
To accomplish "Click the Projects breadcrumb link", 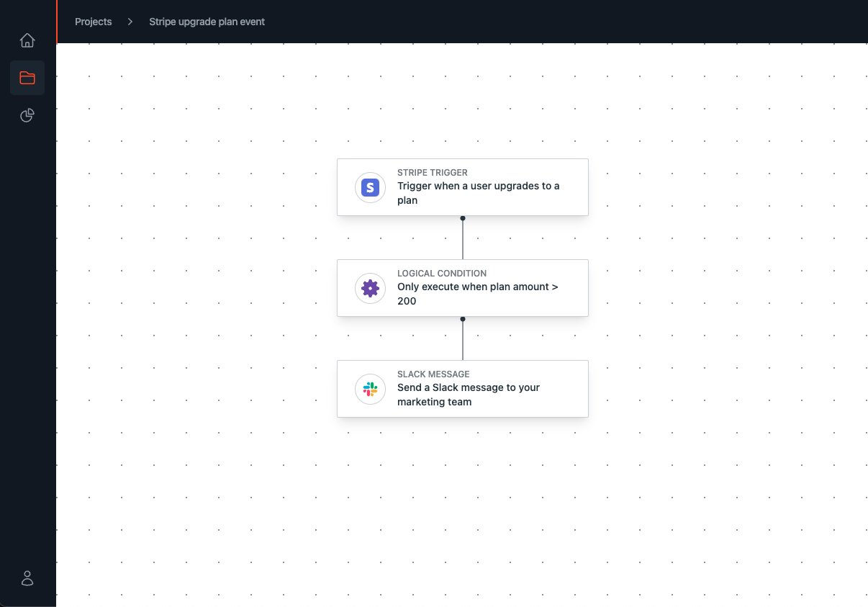I will pos(94,22).
